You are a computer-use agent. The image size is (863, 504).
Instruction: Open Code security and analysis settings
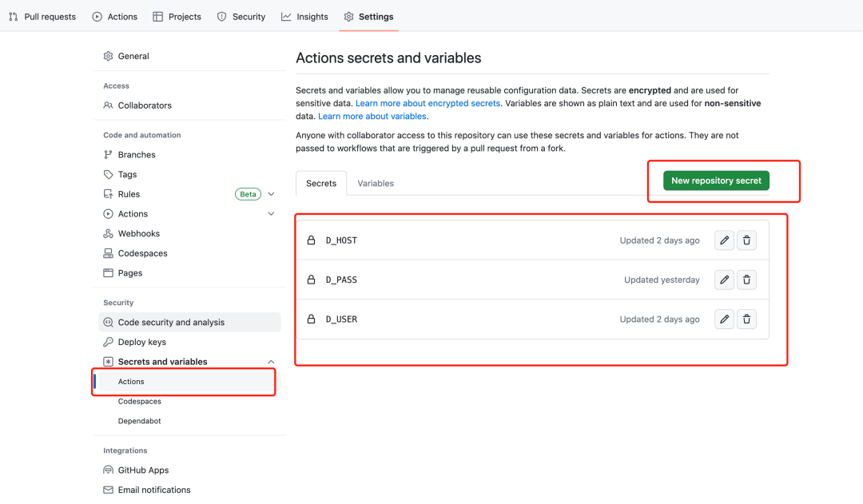click(x=171, y=323)
